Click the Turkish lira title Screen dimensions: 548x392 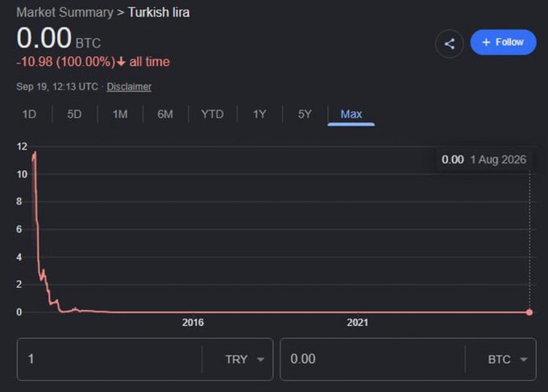click(159, 12)
